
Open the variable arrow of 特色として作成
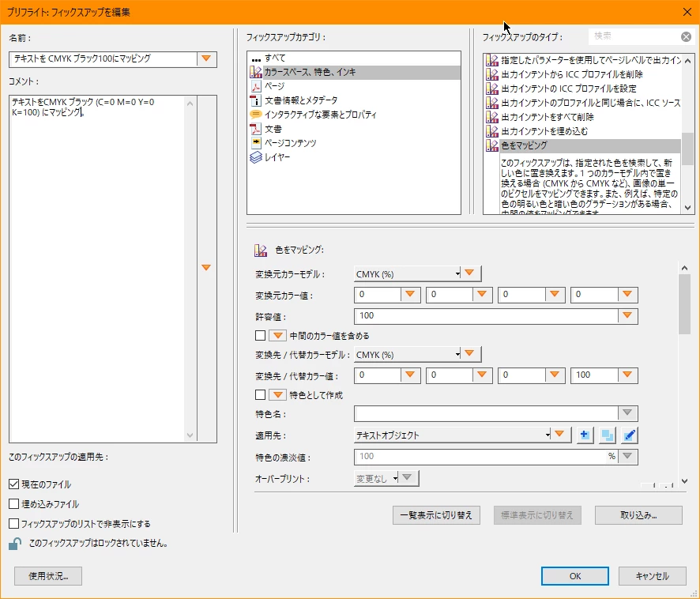coord(277,395)
